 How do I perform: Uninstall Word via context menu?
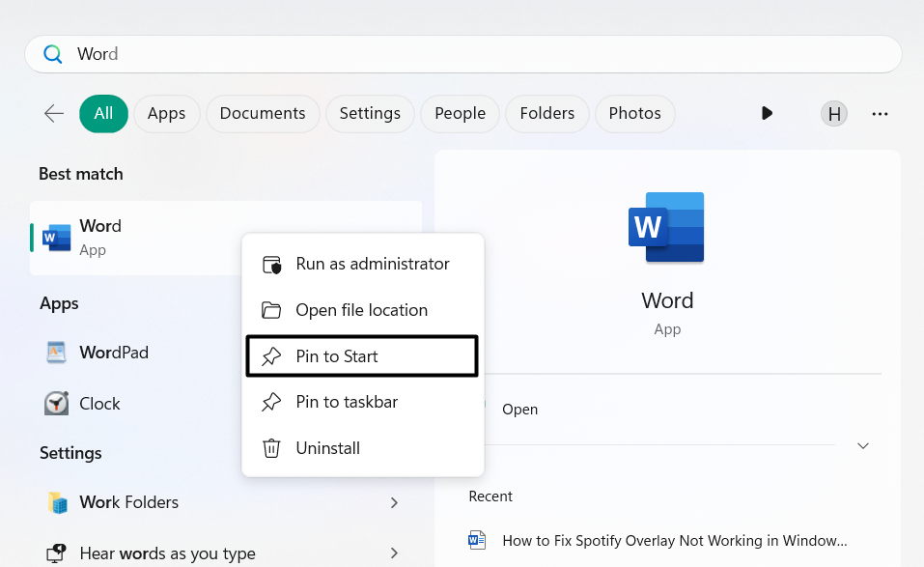(327, 448)
